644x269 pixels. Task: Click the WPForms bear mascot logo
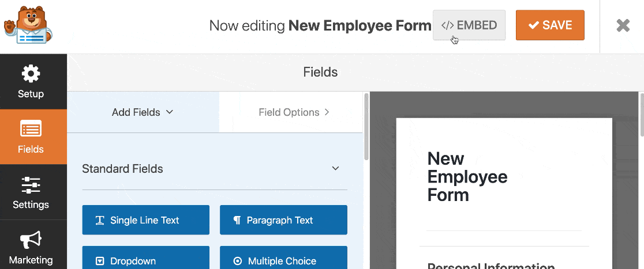pyautogui.click(x=28, y=25)
